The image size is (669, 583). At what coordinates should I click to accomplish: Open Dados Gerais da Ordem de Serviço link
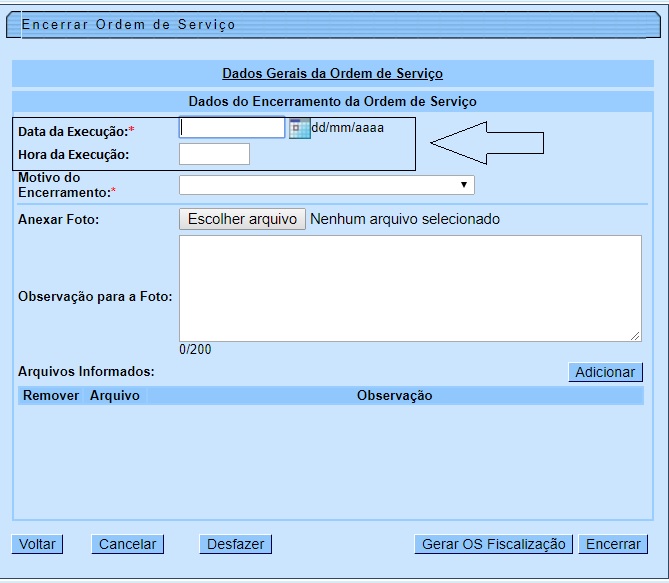pos(332,73)
